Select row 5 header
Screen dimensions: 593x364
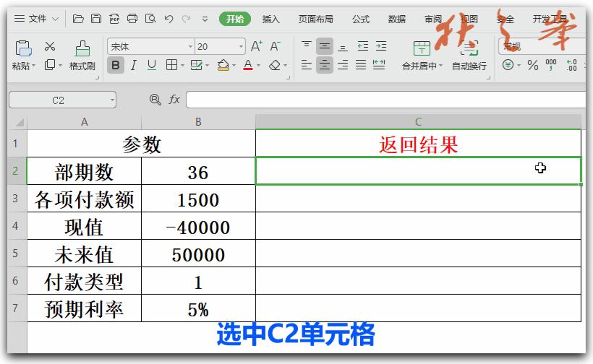point(15,253)
